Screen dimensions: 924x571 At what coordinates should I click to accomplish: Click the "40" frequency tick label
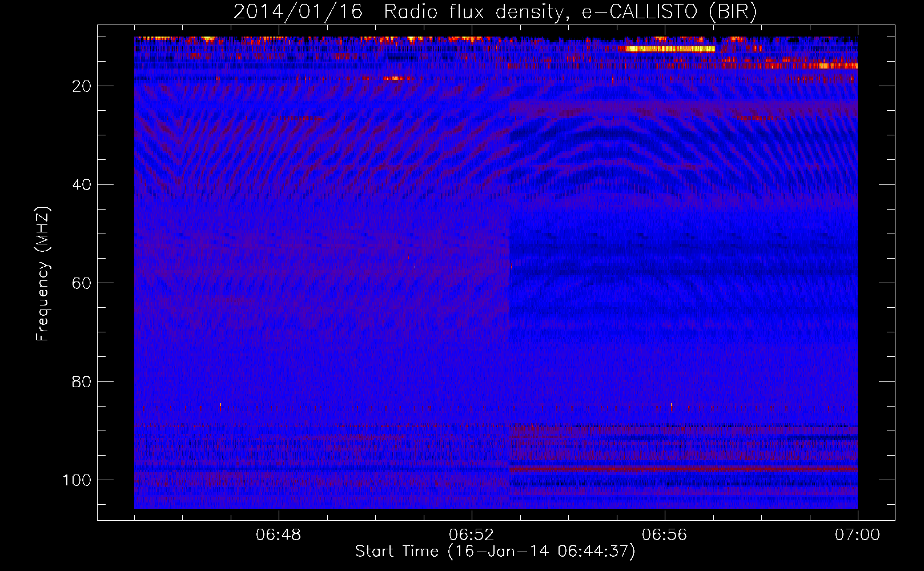(x=82, y=185)
